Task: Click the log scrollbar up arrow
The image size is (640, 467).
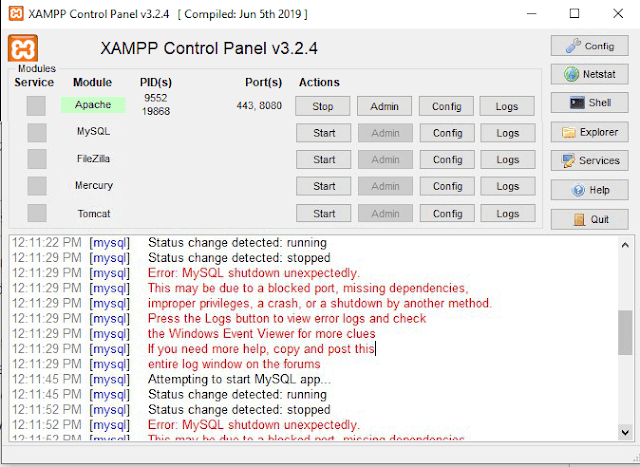Action: [x=625, y=245]
